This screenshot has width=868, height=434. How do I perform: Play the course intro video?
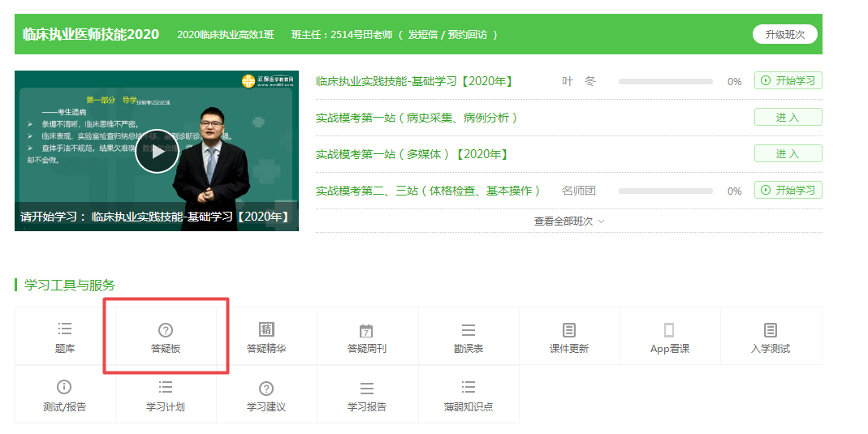[x=156, y=151]
